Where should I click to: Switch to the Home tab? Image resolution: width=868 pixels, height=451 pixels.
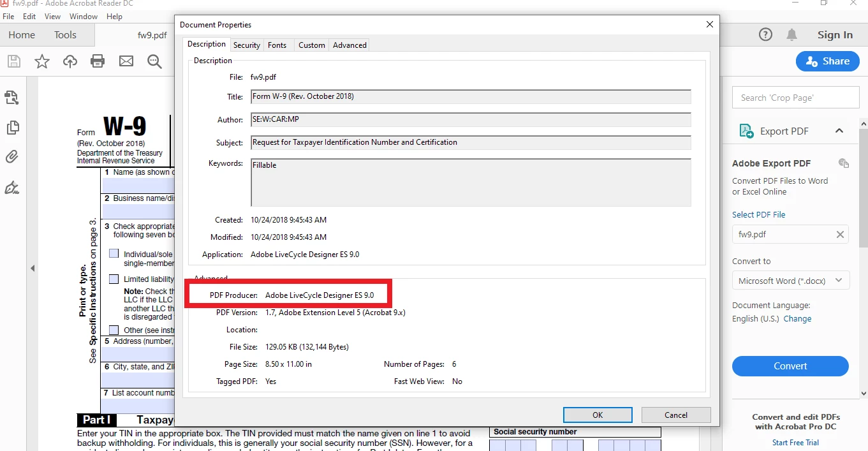coord(22,35)
